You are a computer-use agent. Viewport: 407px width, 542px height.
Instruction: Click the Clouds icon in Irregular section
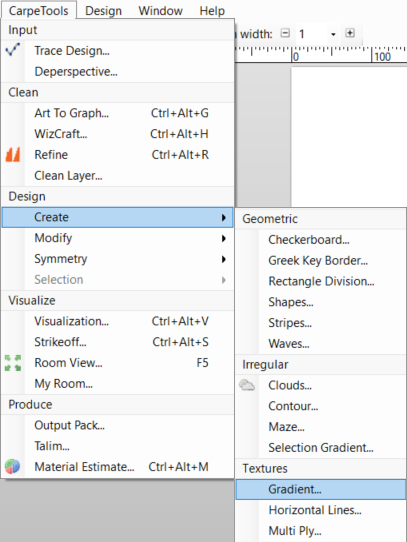(247, 385)
